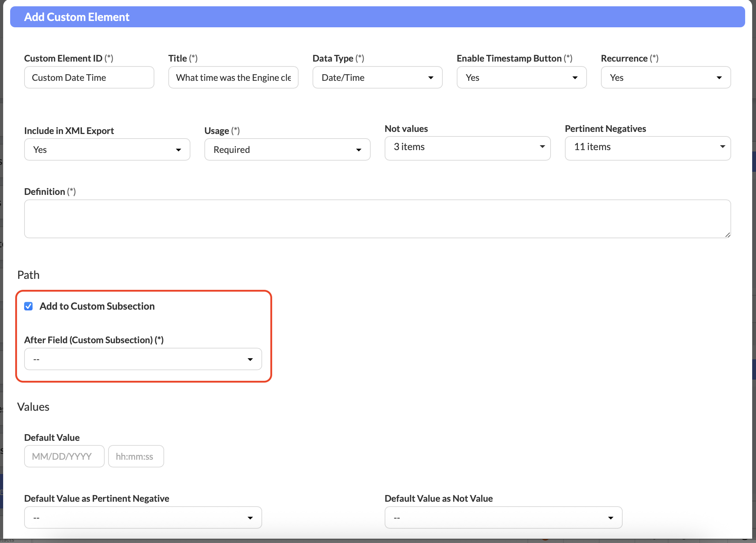
Task: Open Default Value as Not Value dropdown
Action: click(x=503, y=518)
